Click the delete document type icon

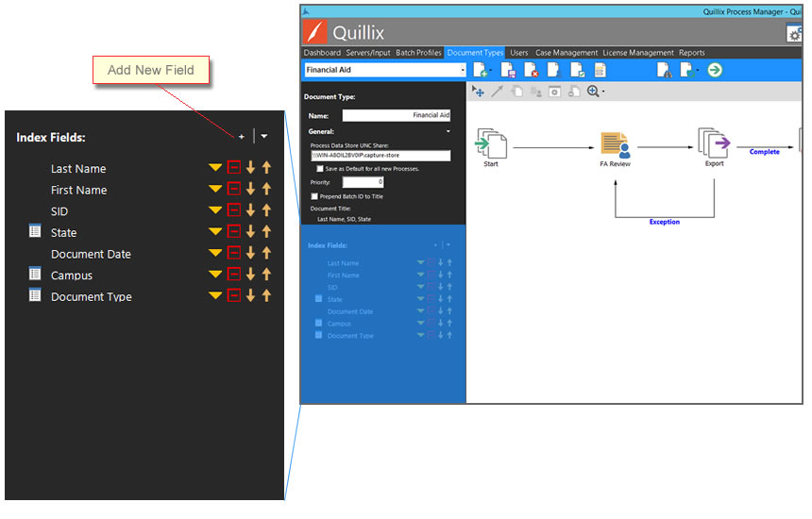click(x=531, y=70)
